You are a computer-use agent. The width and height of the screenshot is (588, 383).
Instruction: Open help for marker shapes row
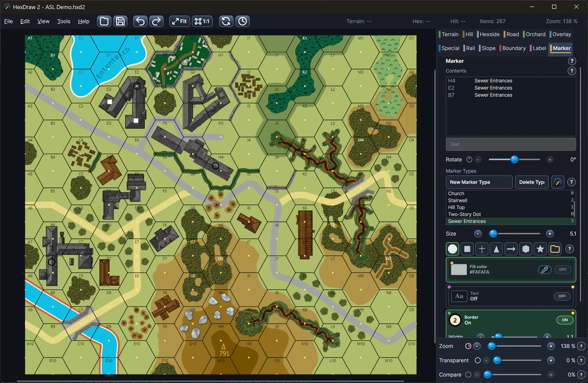(x=570, y=249)
